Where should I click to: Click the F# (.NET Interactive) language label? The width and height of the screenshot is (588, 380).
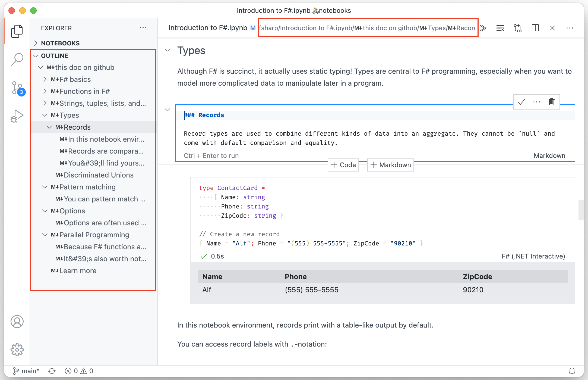coord(533,256)
